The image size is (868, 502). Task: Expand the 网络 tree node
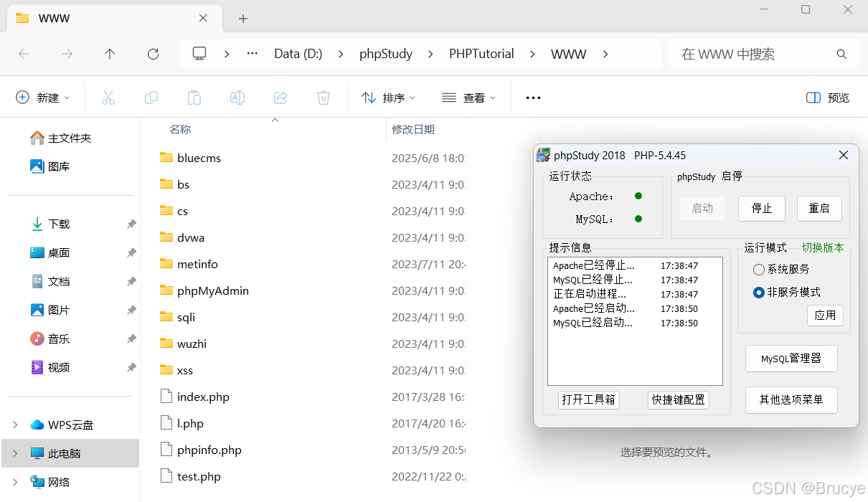15,482
